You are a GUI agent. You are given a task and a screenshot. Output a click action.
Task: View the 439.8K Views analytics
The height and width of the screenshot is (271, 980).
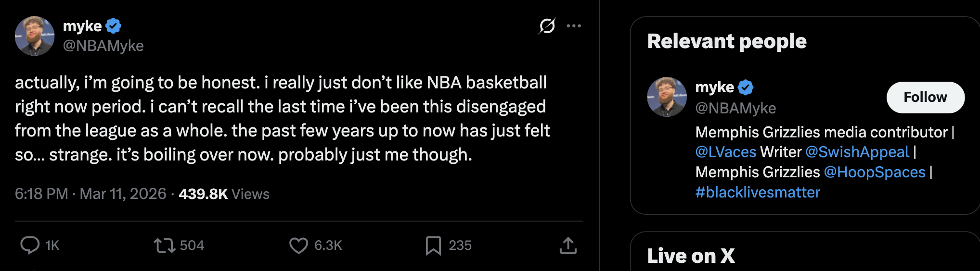pos(224,194)
